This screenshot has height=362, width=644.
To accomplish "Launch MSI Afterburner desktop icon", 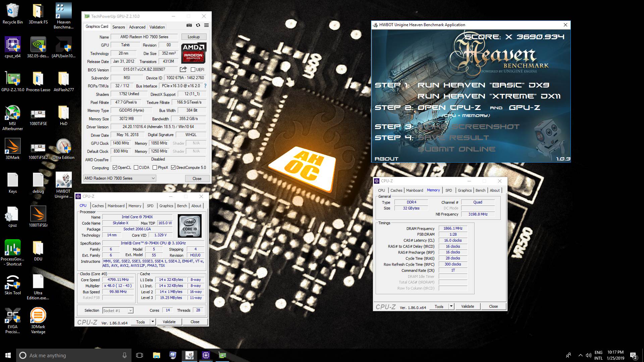I will (13, 118).
